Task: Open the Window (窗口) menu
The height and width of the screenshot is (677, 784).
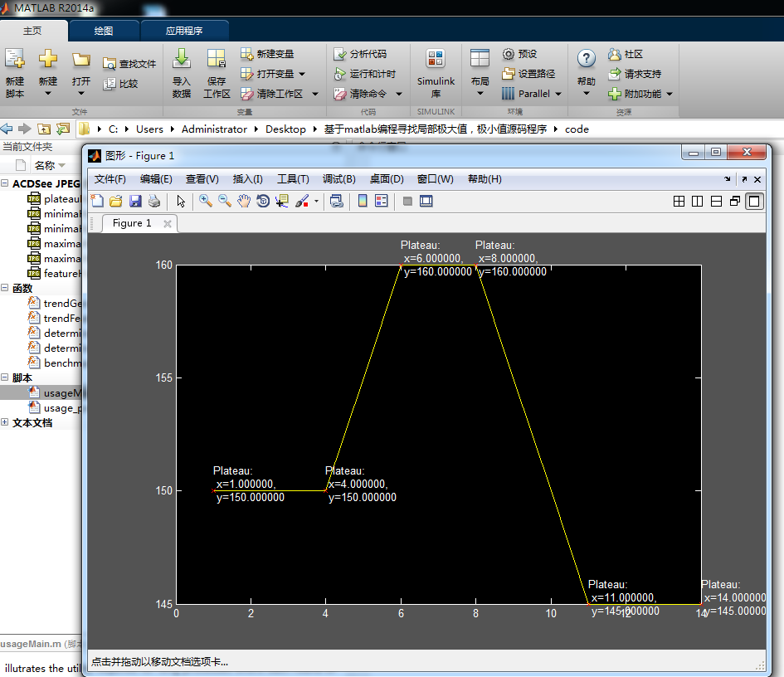Action: (x=435, y=179)
